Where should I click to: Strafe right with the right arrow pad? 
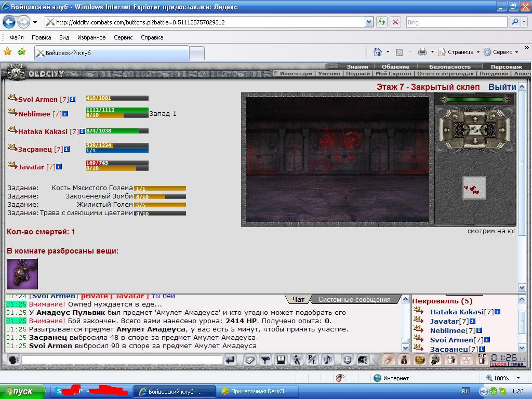coord(503,129)
